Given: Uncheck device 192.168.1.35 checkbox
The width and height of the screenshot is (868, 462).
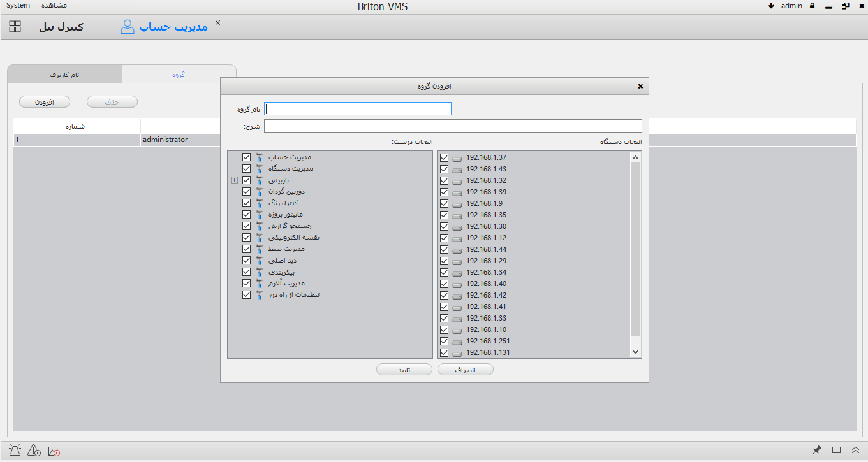Looking at the screenshot, I should tap(445, 215).
